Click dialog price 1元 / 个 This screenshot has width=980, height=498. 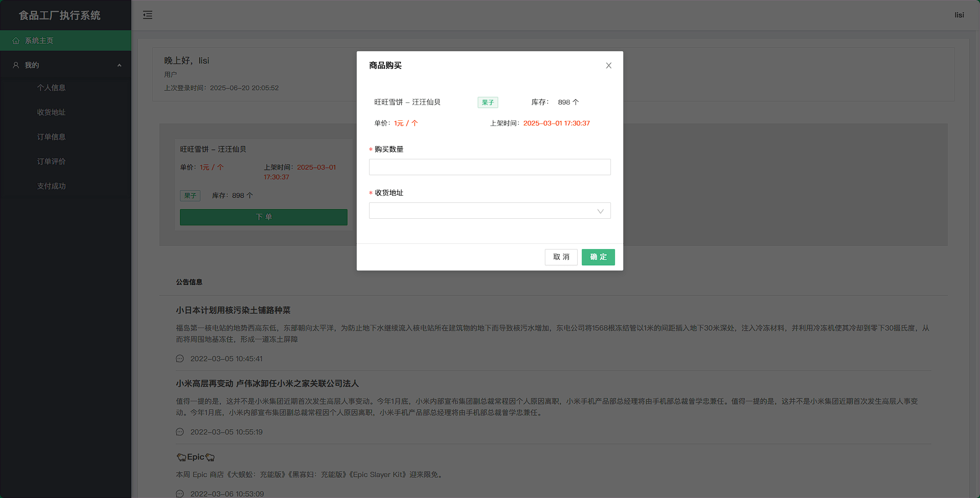point(406,123)
